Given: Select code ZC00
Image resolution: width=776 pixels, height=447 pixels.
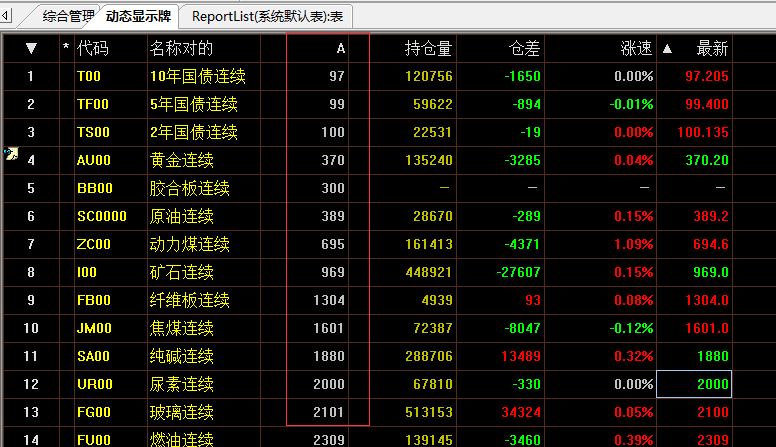Looking at the screenshot, I should (94, 244).
